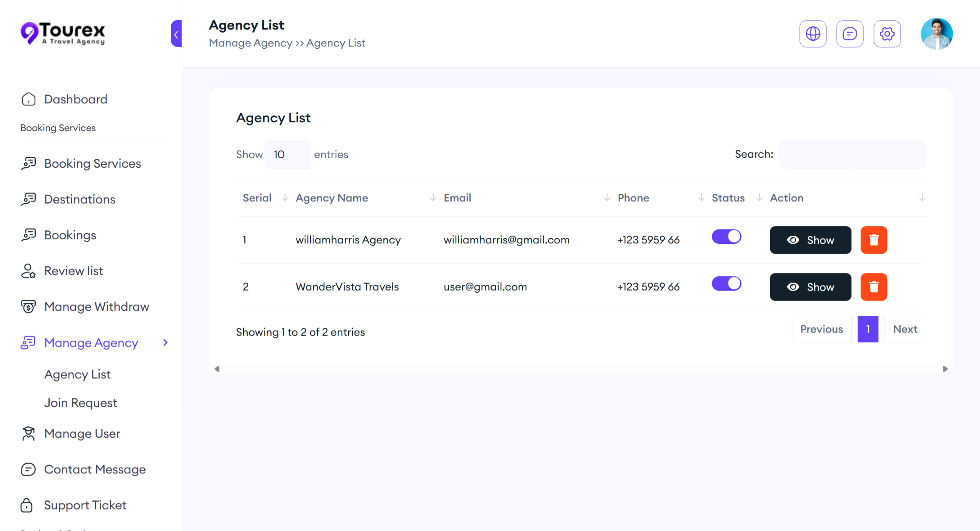Open the chat messages icon in header
This screenshot has height=531, width=980.
coord(850,34)
